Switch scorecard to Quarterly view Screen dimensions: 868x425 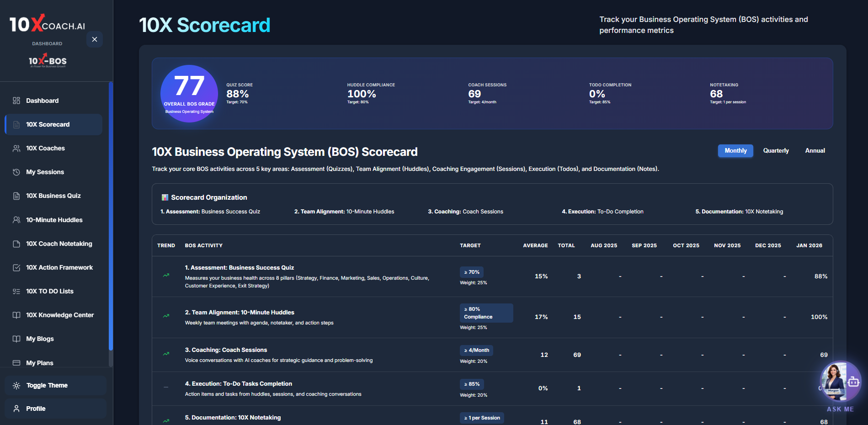click(776, 151)
